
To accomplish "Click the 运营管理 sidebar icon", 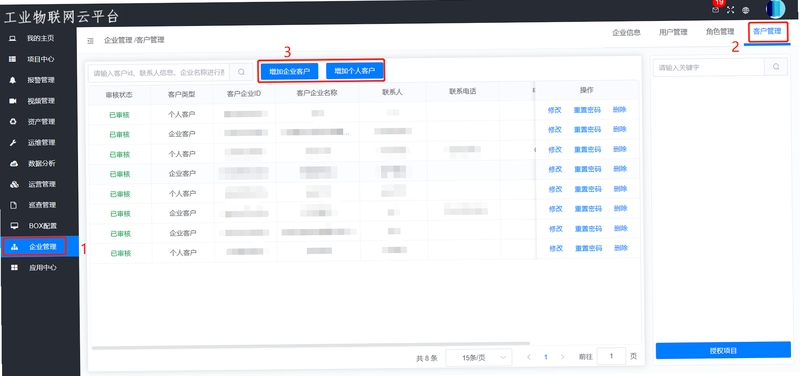I will pos(14,185).
